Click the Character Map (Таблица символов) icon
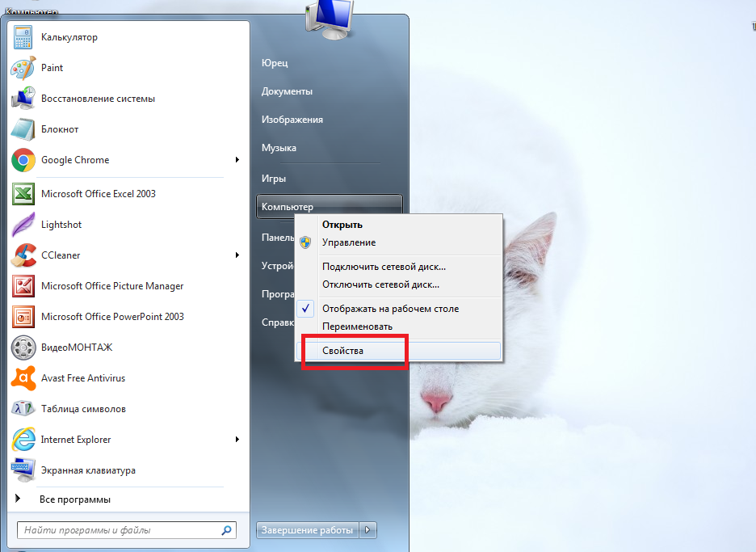 [23, 409]
